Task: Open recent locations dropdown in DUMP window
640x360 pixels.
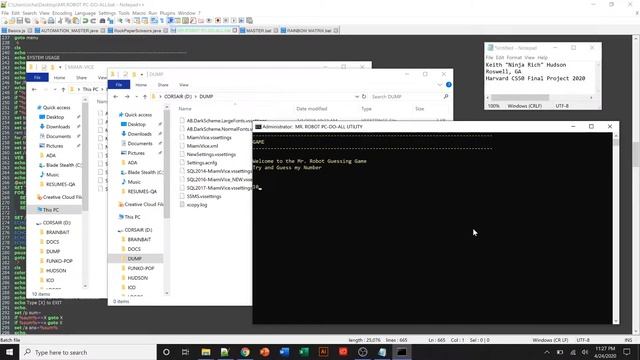Action: 136,97
